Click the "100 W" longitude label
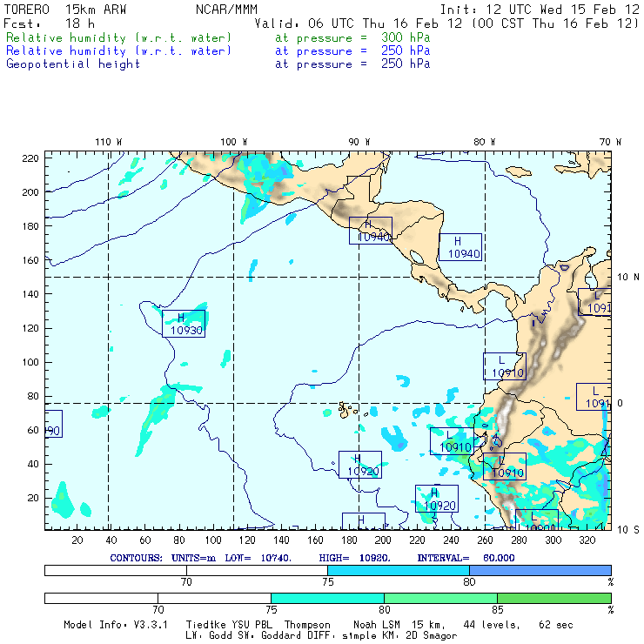The image size is (644, 644). coord(234,142)
